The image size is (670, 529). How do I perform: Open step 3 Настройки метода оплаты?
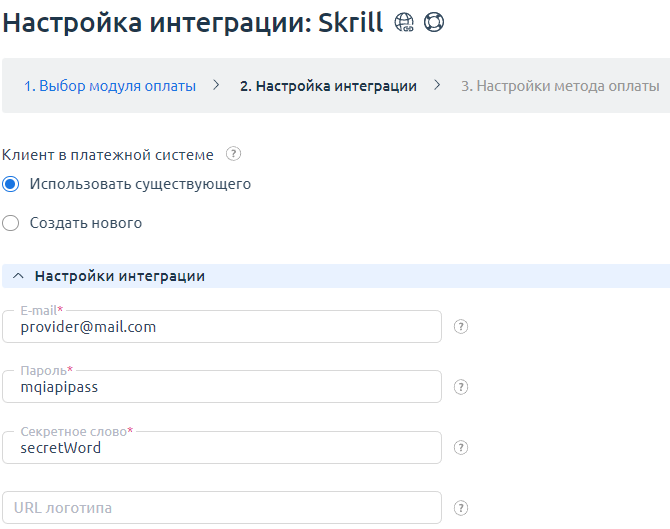[560, 86]
